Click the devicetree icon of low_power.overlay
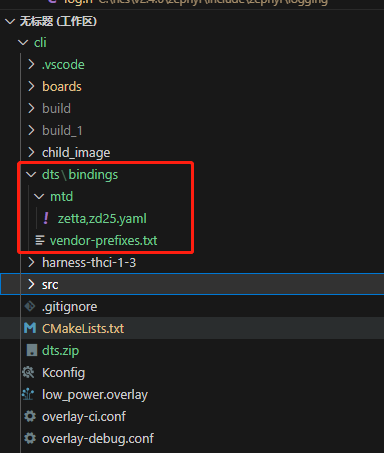 [28, 394]
